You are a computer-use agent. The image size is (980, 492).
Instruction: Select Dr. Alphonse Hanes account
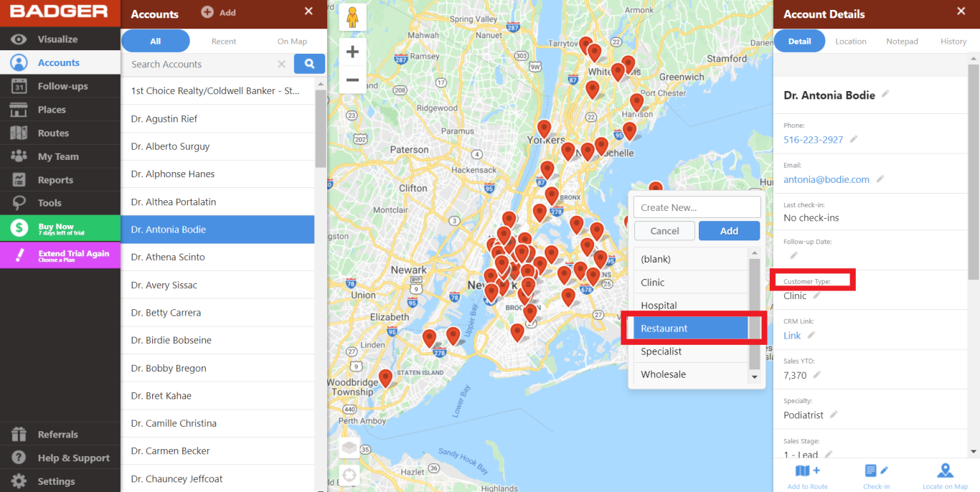pyautogui.click(x=217, y=174)
